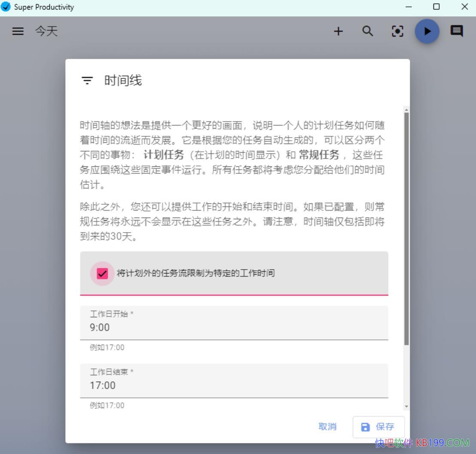The height and width of the screenshot is (454, 476).
Task: Click the dialog scrollbar down arrow
Action: click(x=406, y=407)
